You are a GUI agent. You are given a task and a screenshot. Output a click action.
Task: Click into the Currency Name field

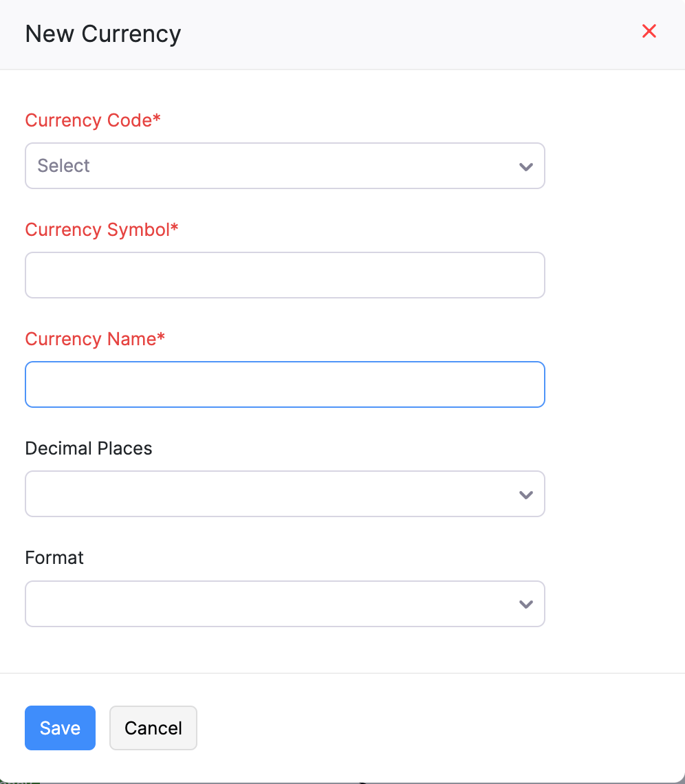click(x=285, y=384)
